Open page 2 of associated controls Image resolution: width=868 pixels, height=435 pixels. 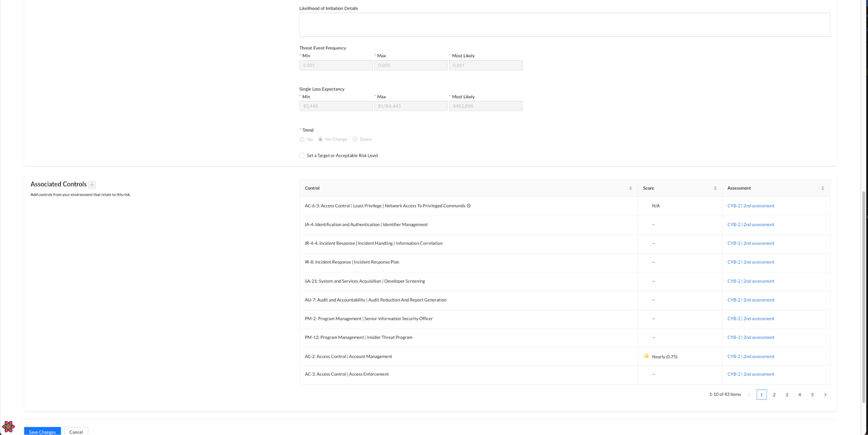point(774,395)
